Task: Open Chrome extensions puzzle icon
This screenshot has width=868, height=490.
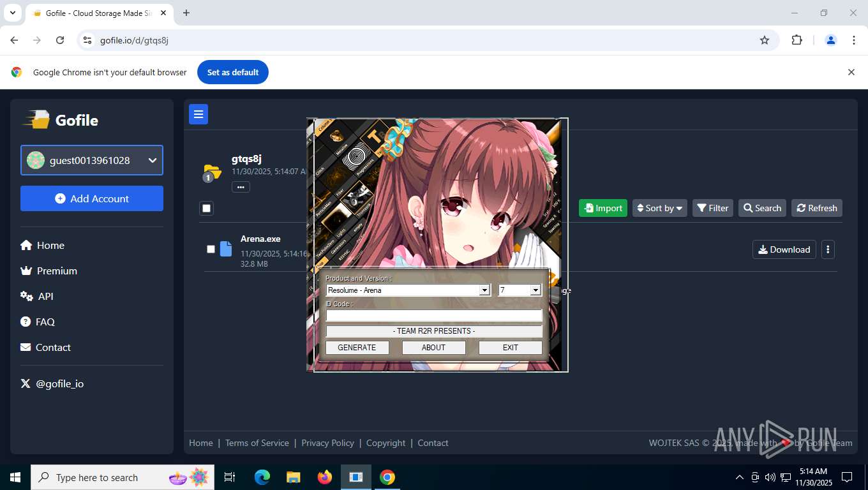Action: pyautogui.click(x=797, y=40)
